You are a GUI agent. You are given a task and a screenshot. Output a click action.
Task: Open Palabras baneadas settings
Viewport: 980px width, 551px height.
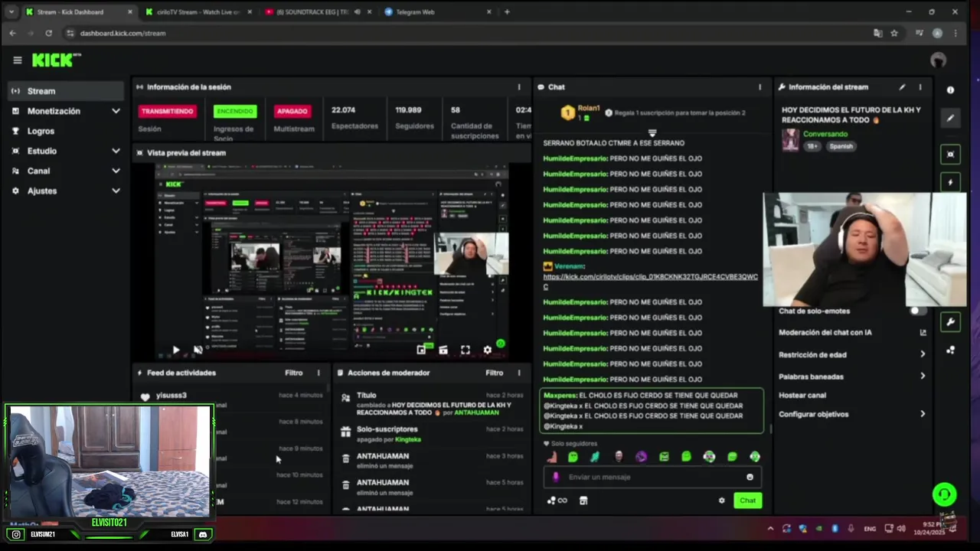point(852,377)
